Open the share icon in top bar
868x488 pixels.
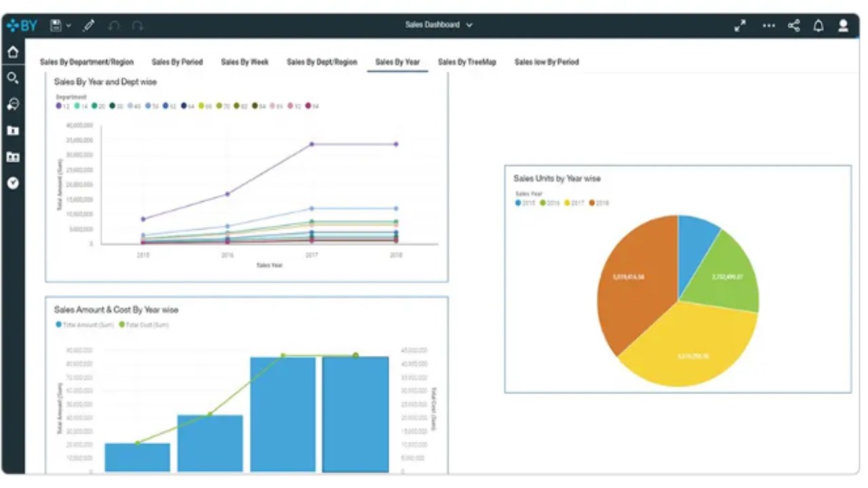point(793,26)
